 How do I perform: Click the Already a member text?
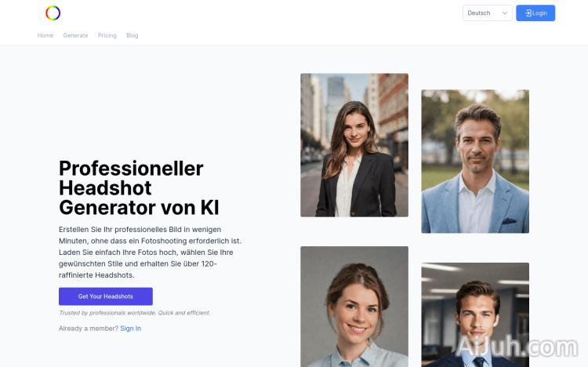click(x=89, y=329)
